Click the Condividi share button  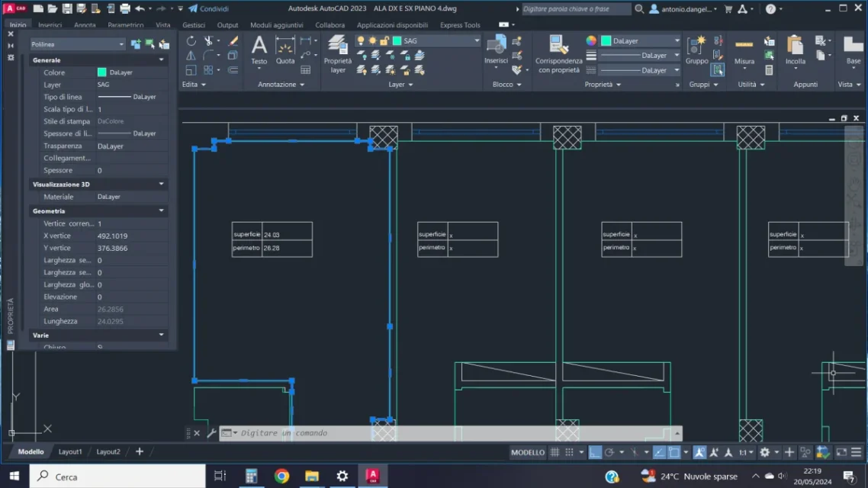pos(208,9)
